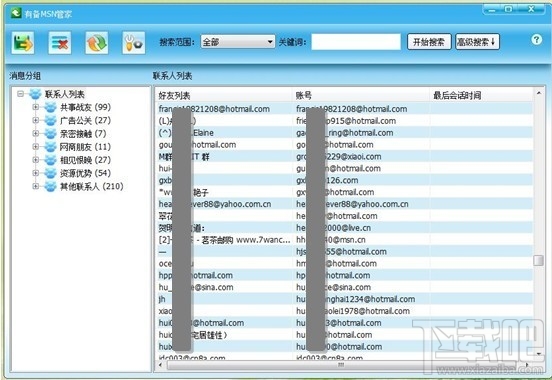Select the 网商朋友 (11) tree item
This screenshot has height=380, width=552.
(x=85, y=147)
